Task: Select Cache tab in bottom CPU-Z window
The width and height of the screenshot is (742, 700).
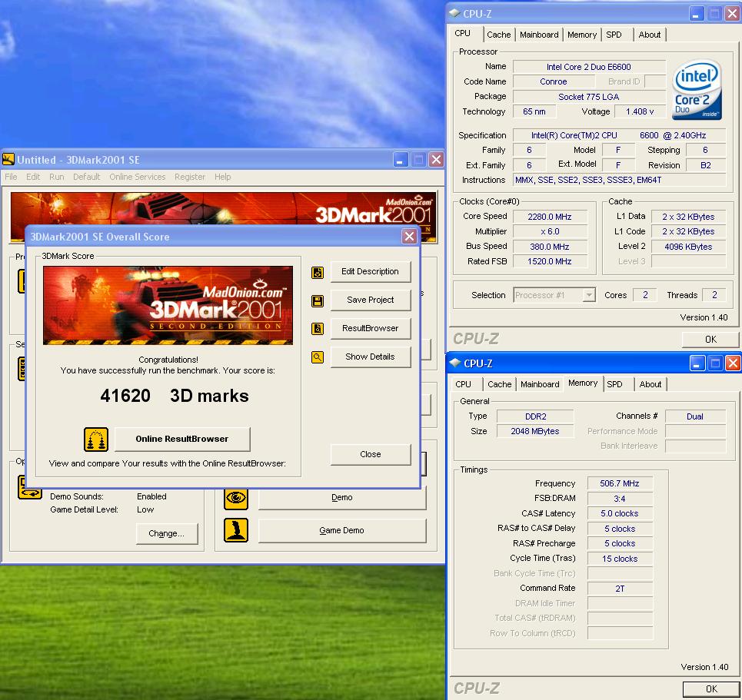Action: 500,384
